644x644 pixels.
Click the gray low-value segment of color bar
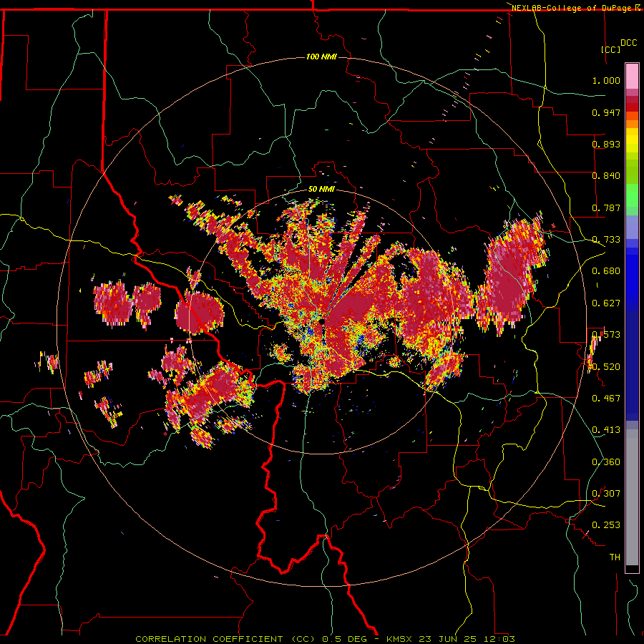[632, 497]
